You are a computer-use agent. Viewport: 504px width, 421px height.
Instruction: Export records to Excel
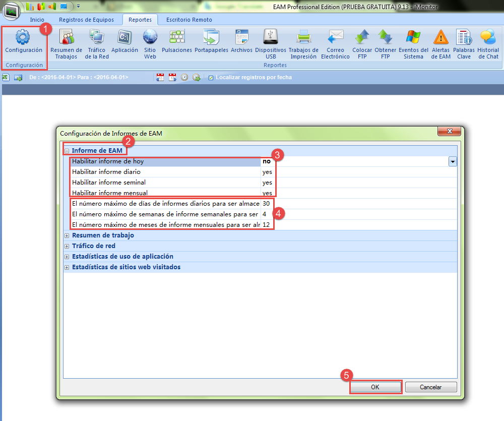coord(6,78)
